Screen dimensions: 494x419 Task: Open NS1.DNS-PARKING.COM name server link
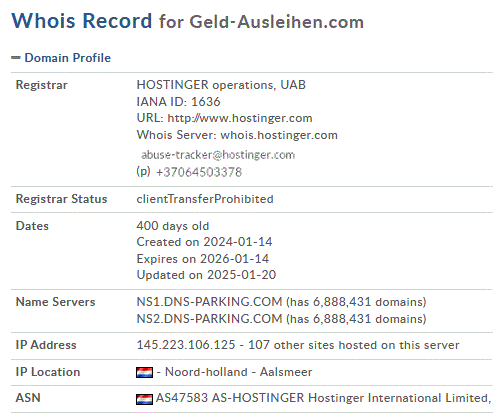tap(209, 302)
